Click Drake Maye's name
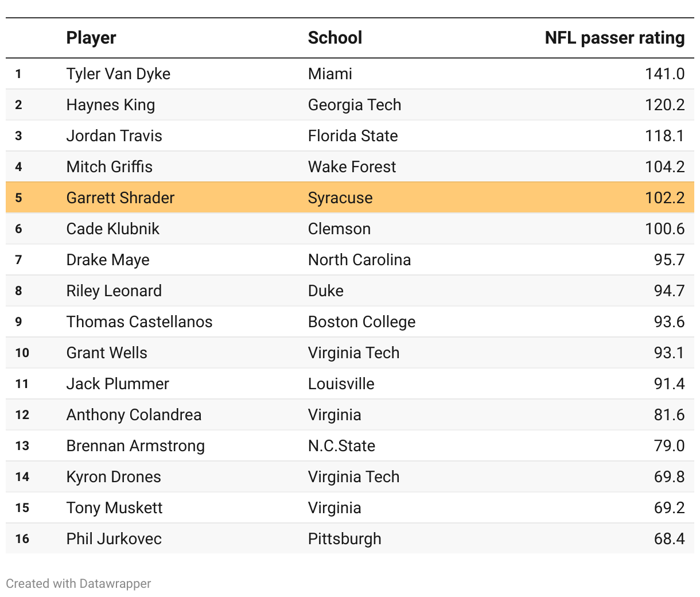This screenshot has width=700, height=597. (108, 260)
